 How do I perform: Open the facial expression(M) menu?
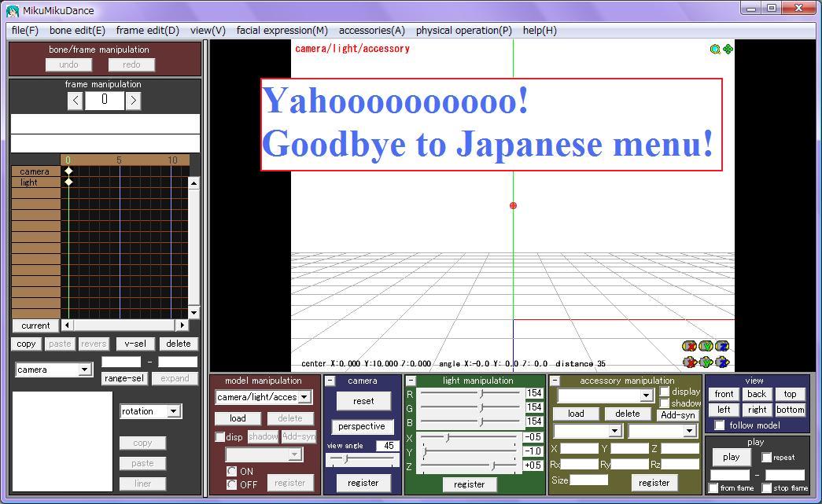282,31
